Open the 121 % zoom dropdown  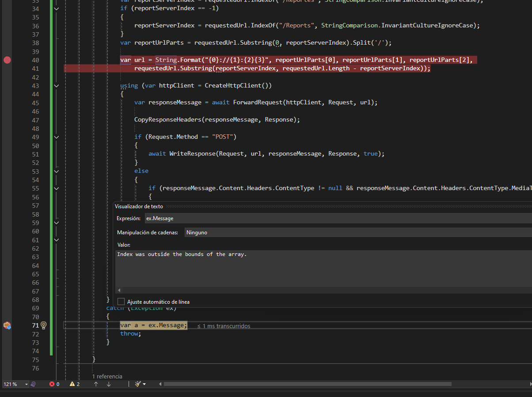15,384
